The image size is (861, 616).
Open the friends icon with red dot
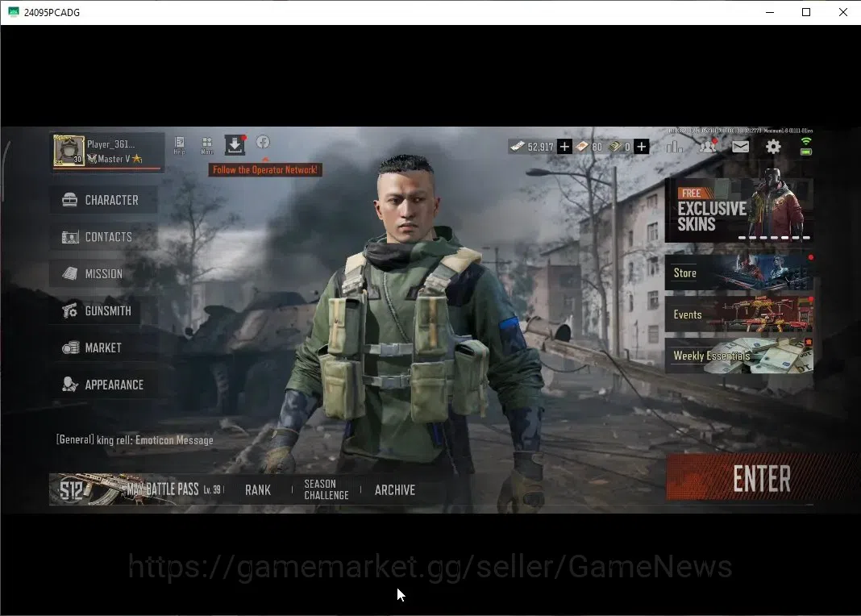708,146
